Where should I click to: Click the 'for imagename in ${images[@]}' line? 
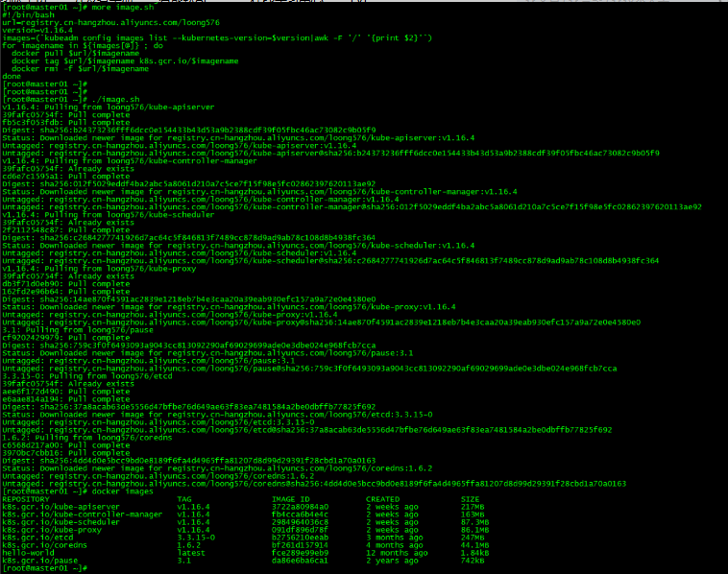[x=83, y=45]
